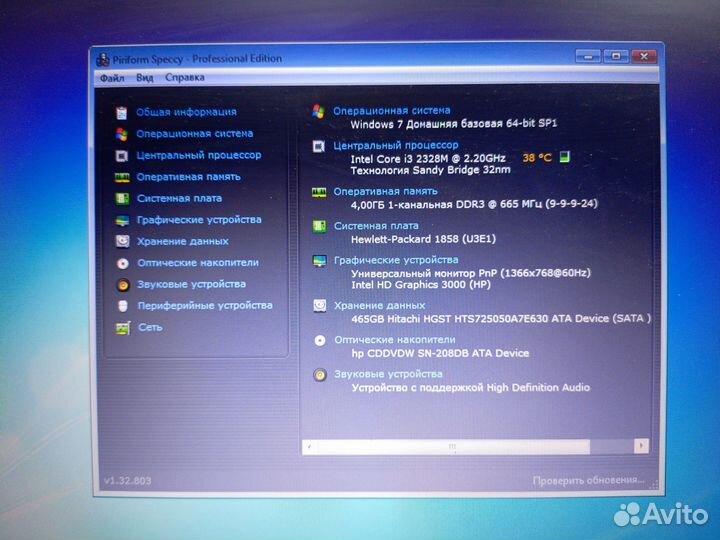Open Хранение данных summary heading link
Screen dimensions: 720x540
380,306
